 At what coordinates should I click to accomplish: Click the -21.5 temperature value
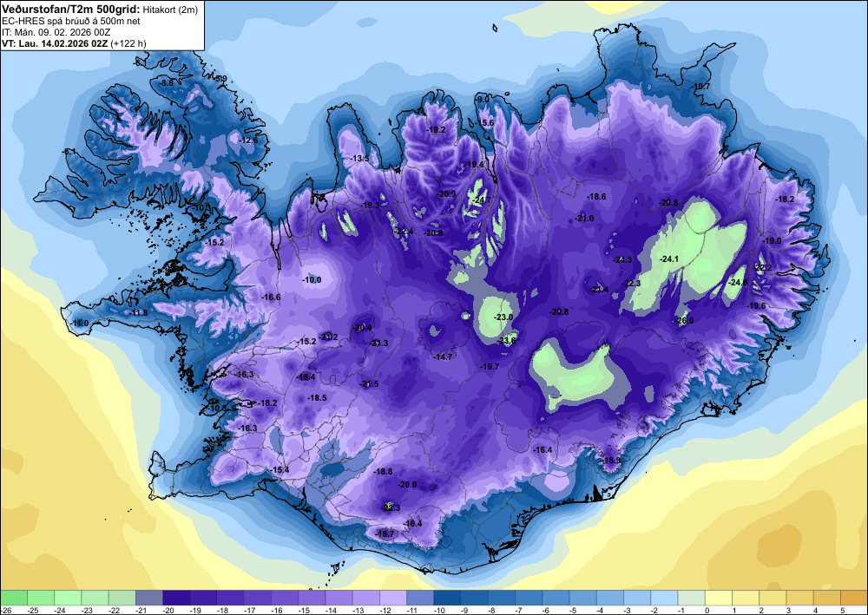[370, 383]
